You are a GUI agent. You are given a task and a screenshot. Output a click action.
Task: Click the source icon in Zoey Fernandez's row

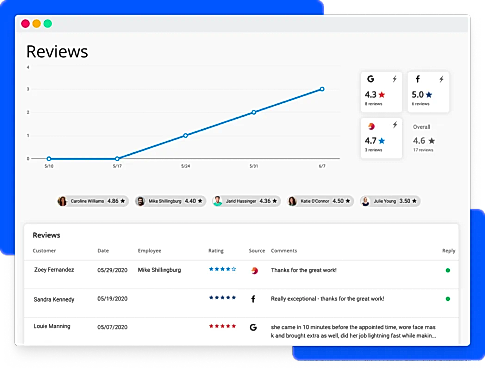pos(254,270)
